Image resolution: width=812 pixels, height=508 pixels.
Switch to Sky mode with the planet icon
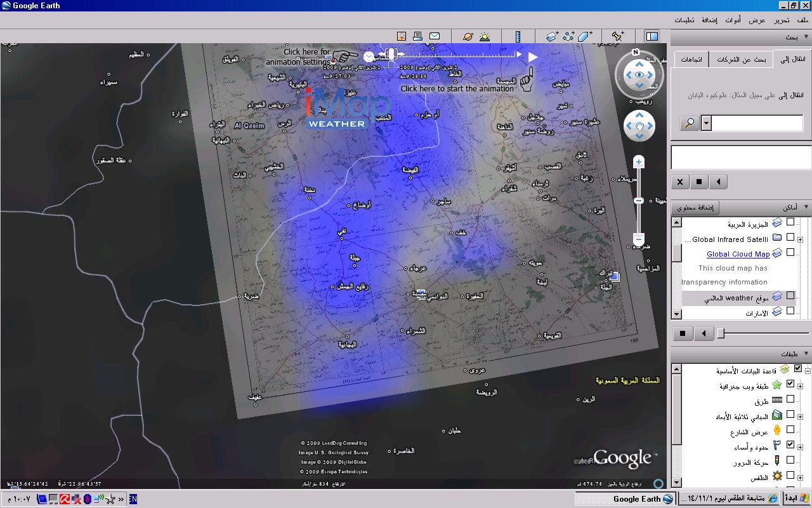click(x=468, y=36)
